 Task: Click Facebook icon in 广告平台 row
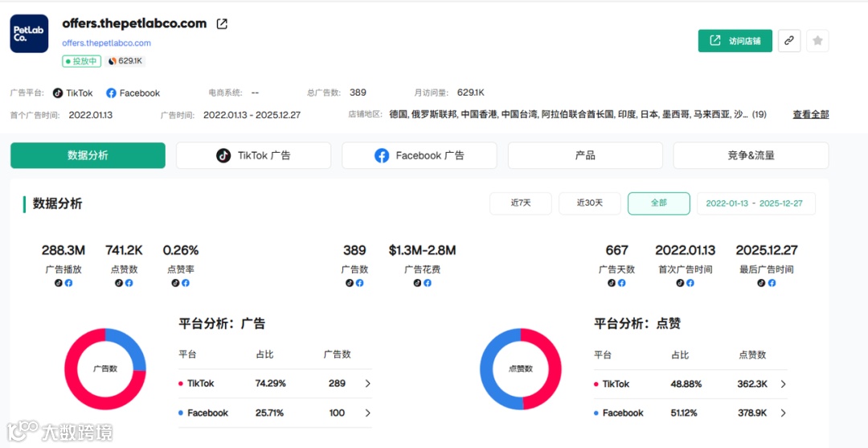coord(111,93)
